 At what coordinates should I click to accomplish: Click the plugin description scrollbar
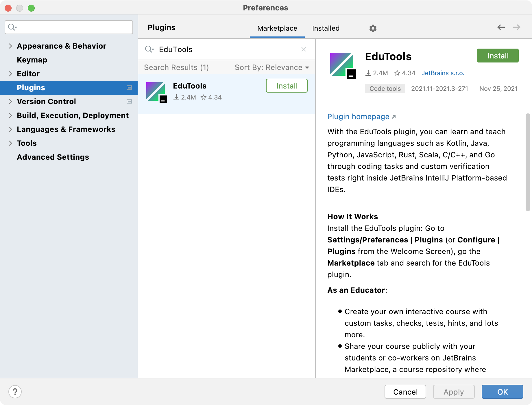pos(528,162)
